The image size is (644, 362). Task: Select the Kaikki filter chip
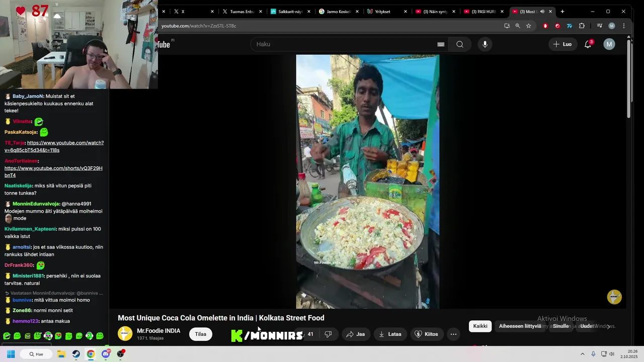480,326
